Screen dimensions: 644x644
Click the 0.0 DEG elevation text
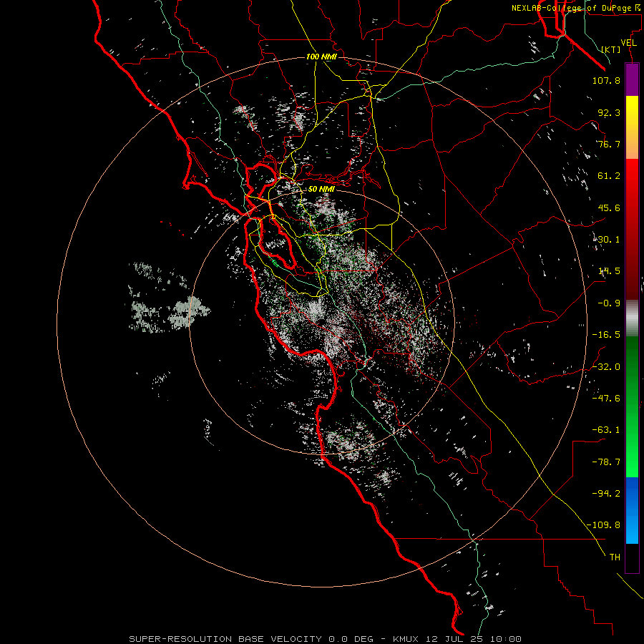[351, 639]
